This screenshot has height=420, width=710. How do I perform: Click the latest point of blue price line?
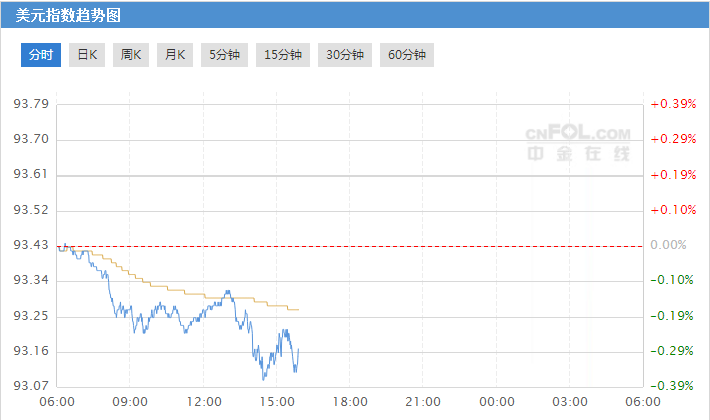click(x=298, y=349)
